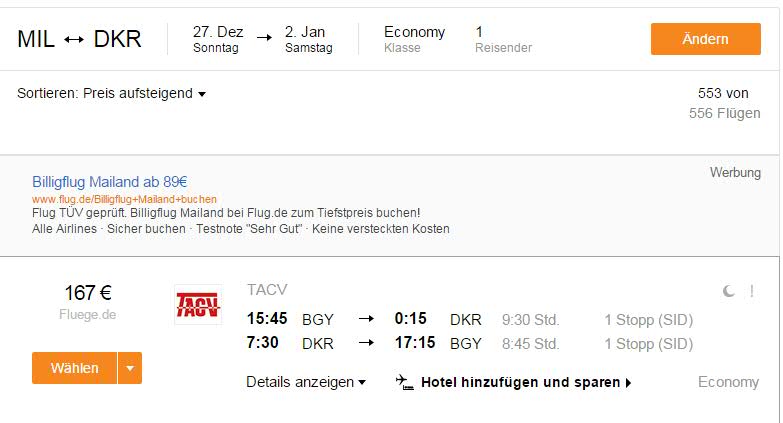Screen dimensions: 783x423
Task: Open the Sortieren Preis aufsteigend dropdown
Action: (111, 93)
